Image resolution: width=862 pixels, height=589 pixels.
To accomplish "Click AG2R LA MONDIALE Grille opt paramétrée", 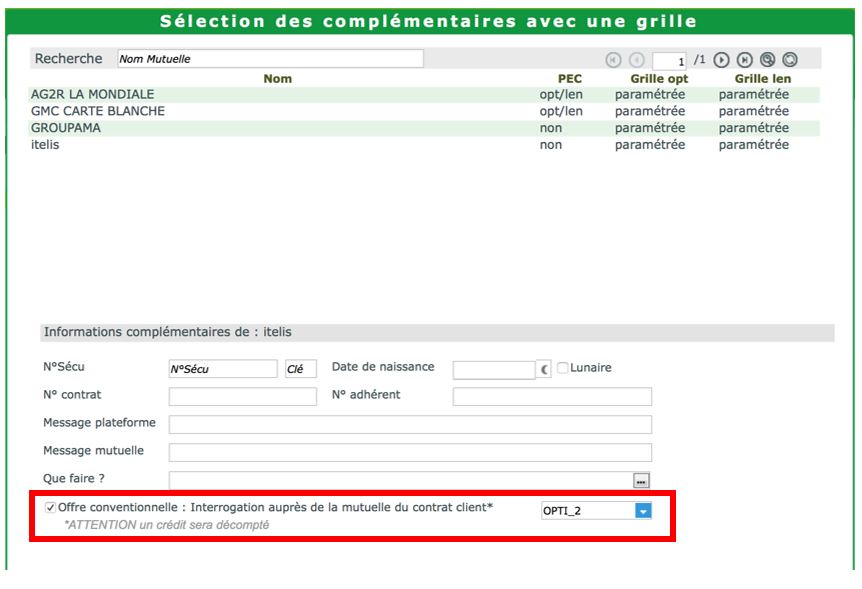I will tap(650, 95).
